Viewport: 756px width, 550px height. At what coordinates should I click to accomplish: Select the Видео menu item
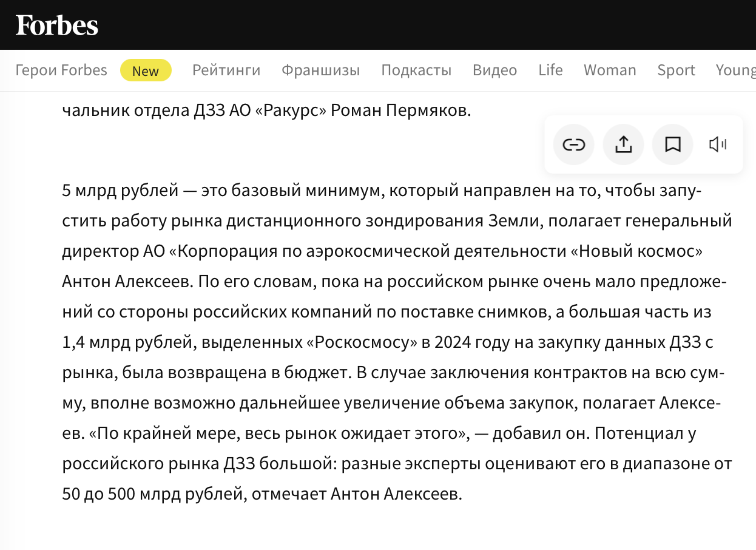(x=495, y=70)
